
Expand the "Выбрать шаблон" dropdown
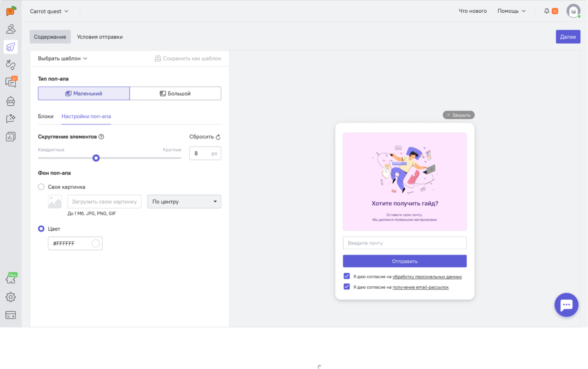pyautogui.click(x=62, y=58)
